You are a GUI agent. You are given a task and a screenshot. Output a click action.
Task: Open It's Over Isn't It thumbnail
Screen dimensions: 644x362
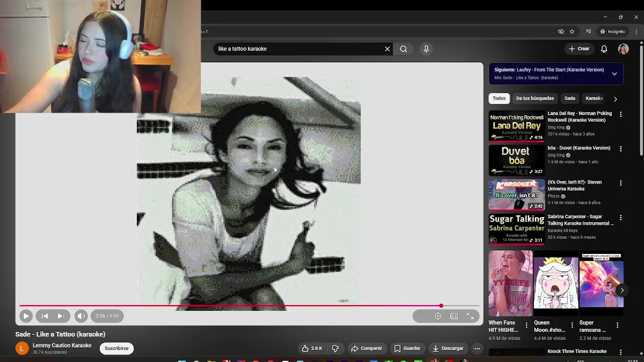pos(517,195)
